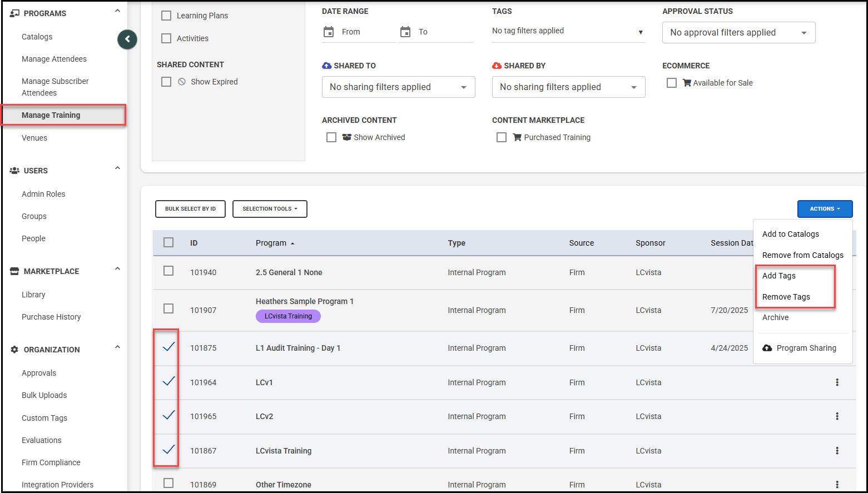Click the To date calendar icon

tap(405, 32)
